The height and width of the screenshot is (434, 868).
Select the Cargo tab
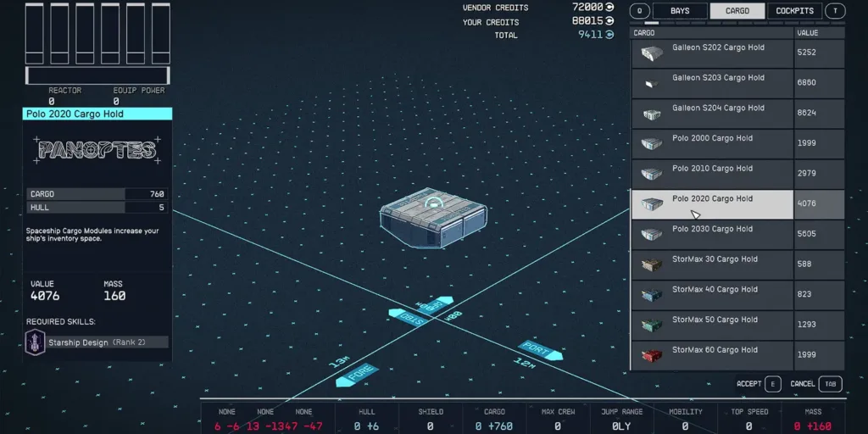click(x=737, y=11)
